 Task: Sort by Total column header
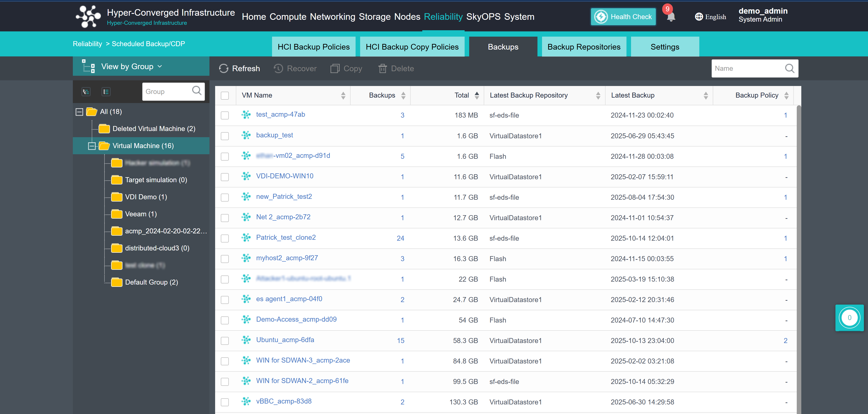tap(461, 95)
